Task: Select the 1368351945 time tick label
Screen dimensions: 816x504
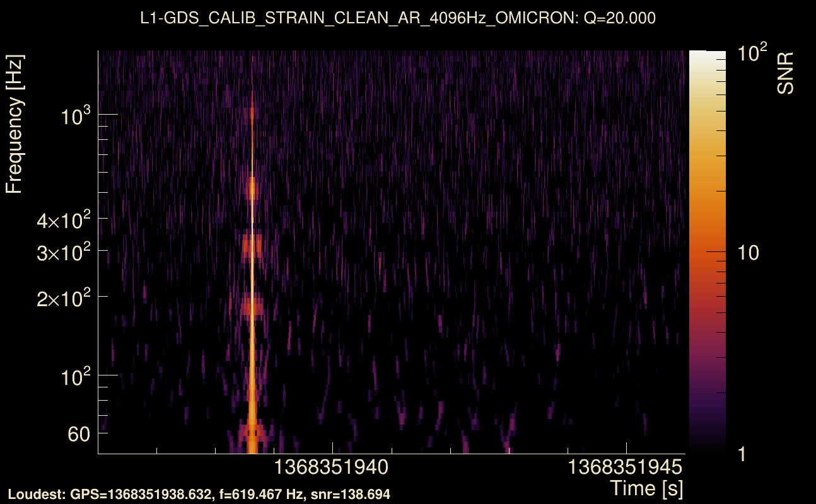Action: [624, 468]
